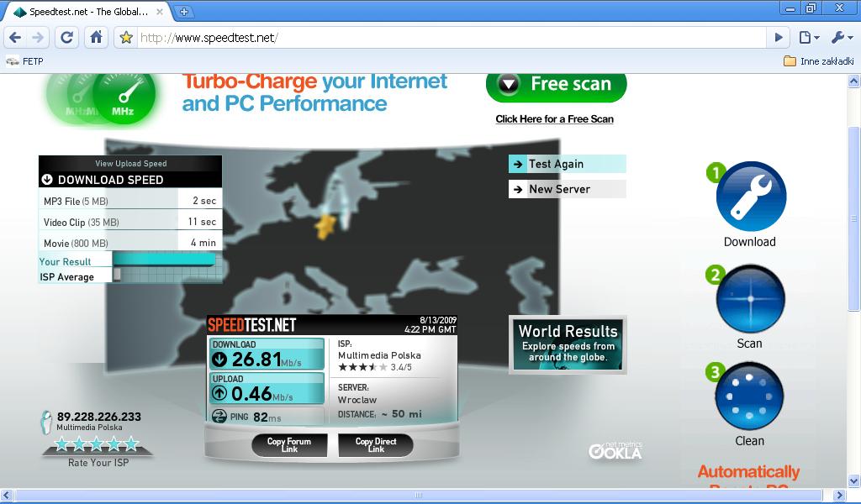The image size is (861, 504).
Task: Open the wrench tools menu dropdown
Action: (842, 37)
